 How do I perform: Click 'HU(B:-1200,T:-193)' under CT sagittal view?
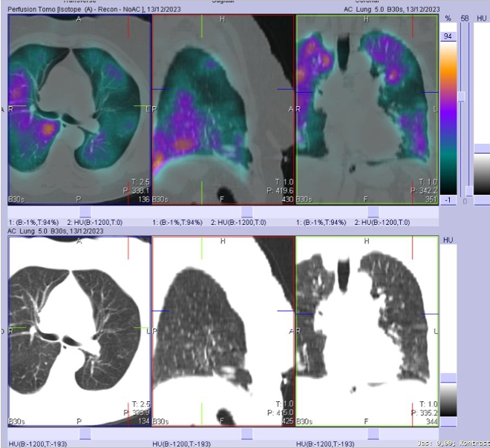pos(181,444)
